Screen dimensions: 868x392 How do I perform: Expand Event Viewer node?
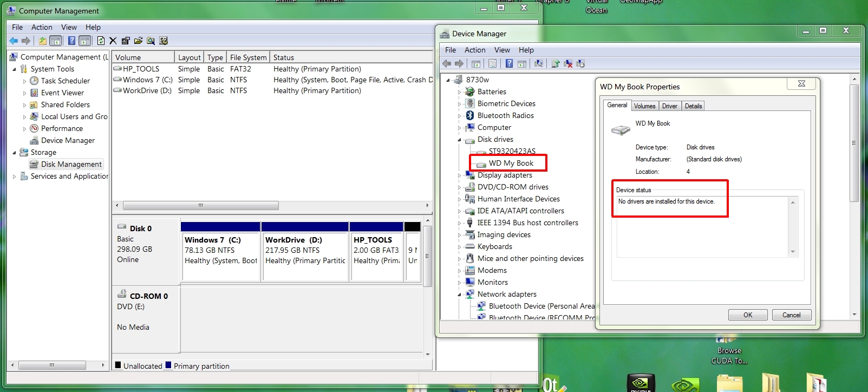24,93
